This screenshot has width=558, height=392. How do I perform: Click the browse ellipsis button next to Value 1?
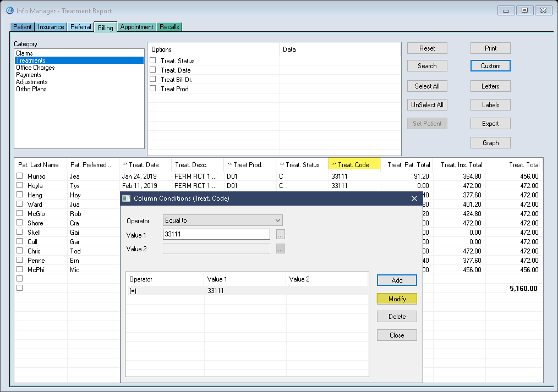coord(281,235)
